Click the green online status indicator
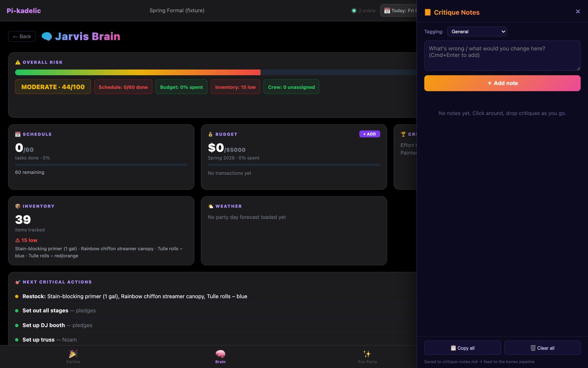This screenshot has width=588, height=368. coord(354,11)
